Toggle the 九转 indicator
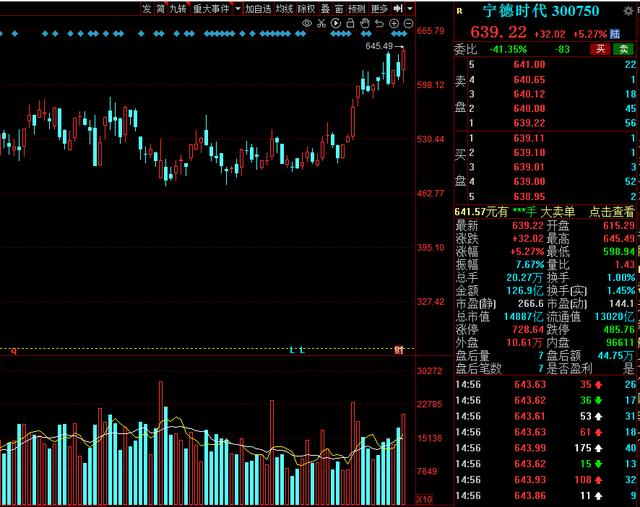Screen dimensions: 640x507 (x=178, y=9)
